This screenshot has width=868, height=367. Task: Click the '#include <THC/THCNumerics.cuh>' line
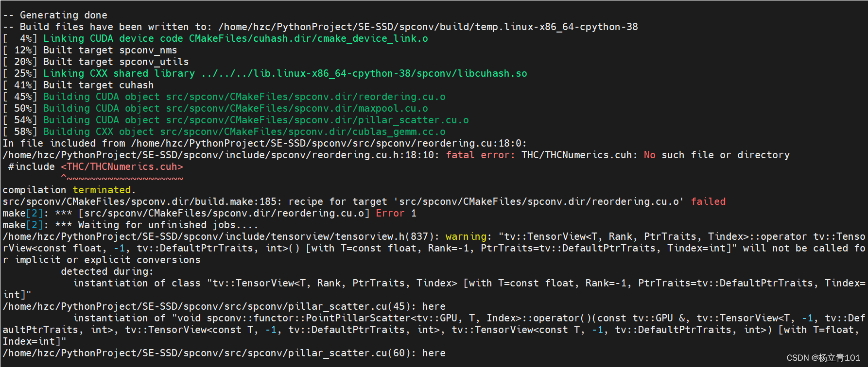(x=96, y=167)
